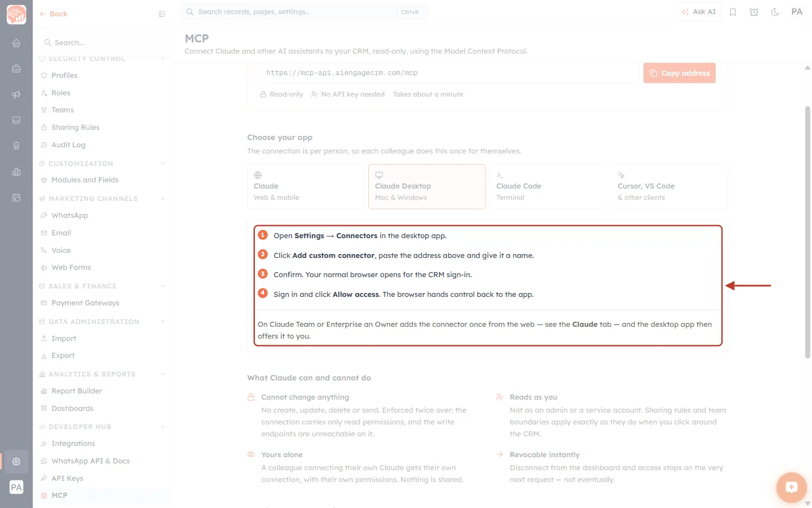Click the Copy address button
Image resolution: width=812 pixels, height=508 pixels.
click(679, 73)
